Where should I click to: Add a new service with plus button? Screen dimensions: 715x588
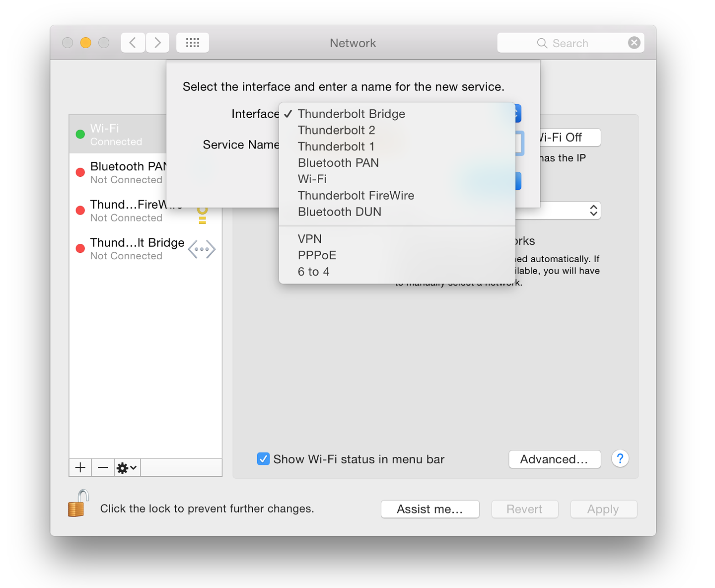(80, 467)
